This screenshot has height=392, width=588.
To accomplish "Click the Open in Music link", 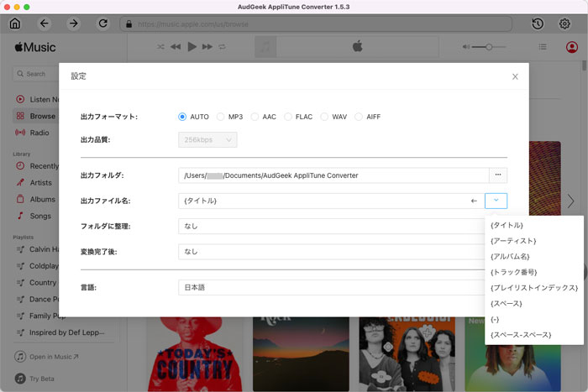I will (x=46, y=357).
